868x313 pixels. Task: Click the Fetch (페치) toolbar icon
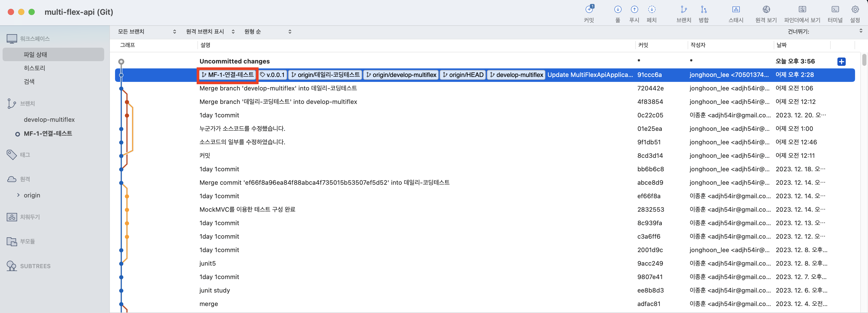coord(652,10)
